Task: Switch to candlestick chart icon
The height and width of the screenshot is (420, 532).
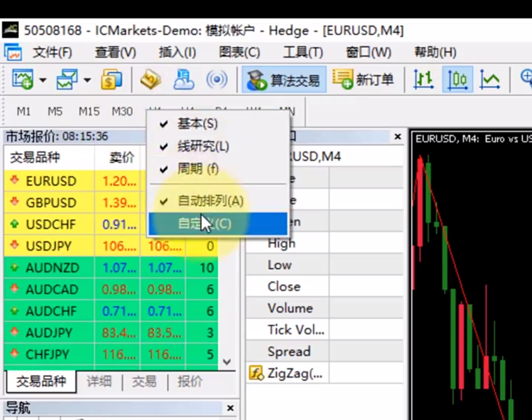Action: (457, 80)
